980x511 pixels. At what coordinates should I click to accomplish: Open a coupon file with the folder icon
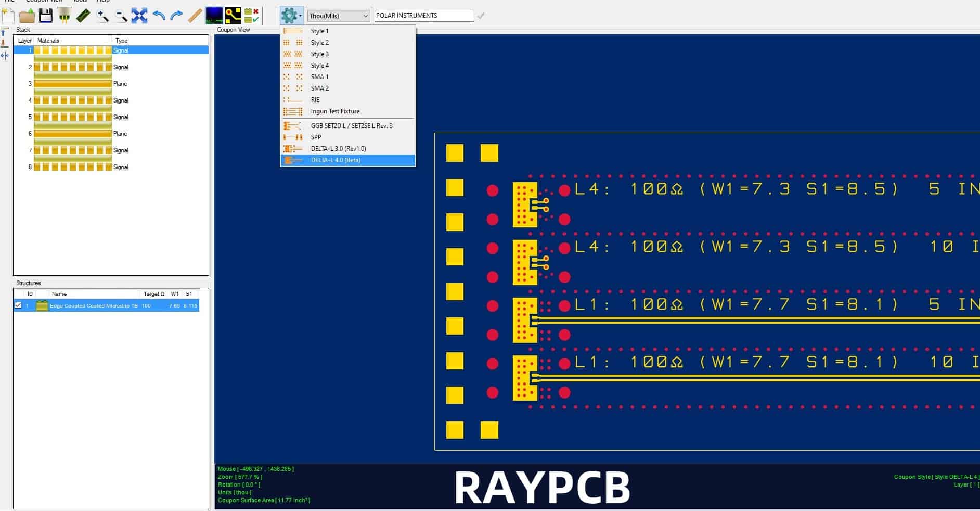[x=26, y=16]
